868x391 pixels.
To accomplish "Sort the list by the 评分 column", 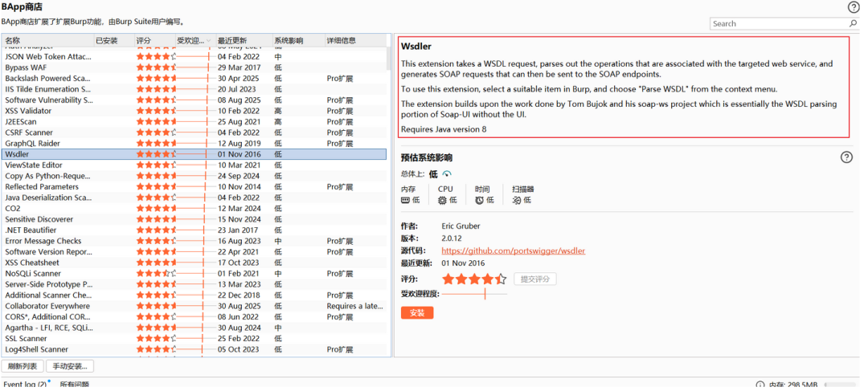I will [x=154, y=40].
